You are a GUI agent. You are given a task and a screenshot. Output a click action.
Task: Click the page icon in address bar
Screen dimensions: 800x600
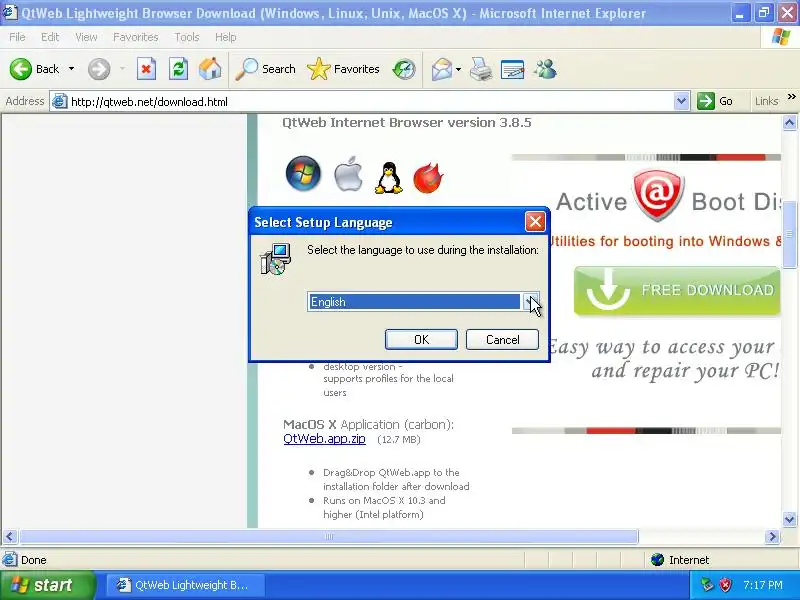pos(60,102)
